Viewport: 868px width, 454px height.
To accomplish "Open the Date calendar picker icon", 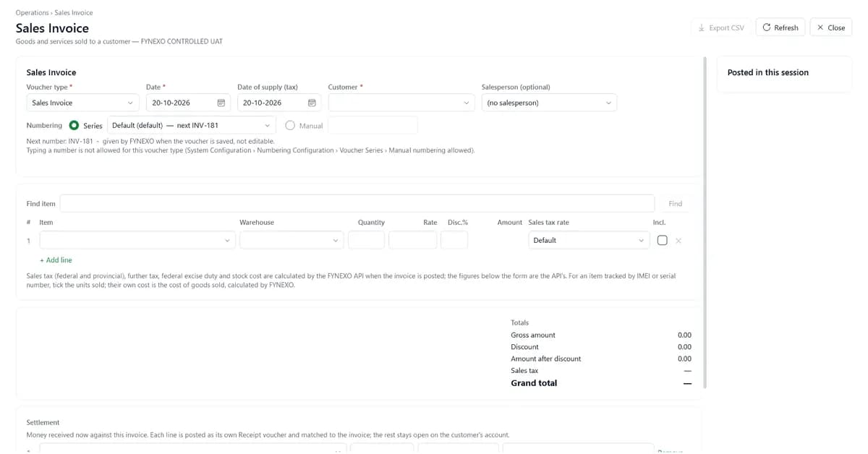I will 221,103.
